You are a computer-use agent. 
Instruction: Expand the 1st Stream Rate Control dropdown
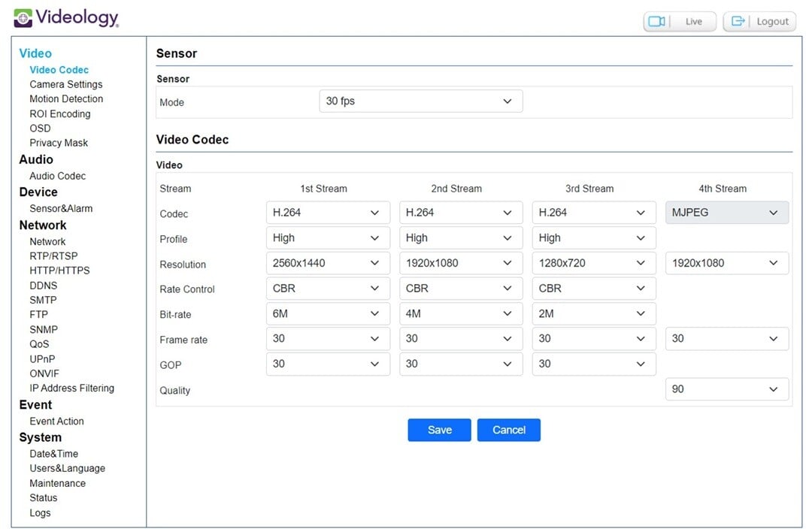[328, 289]
